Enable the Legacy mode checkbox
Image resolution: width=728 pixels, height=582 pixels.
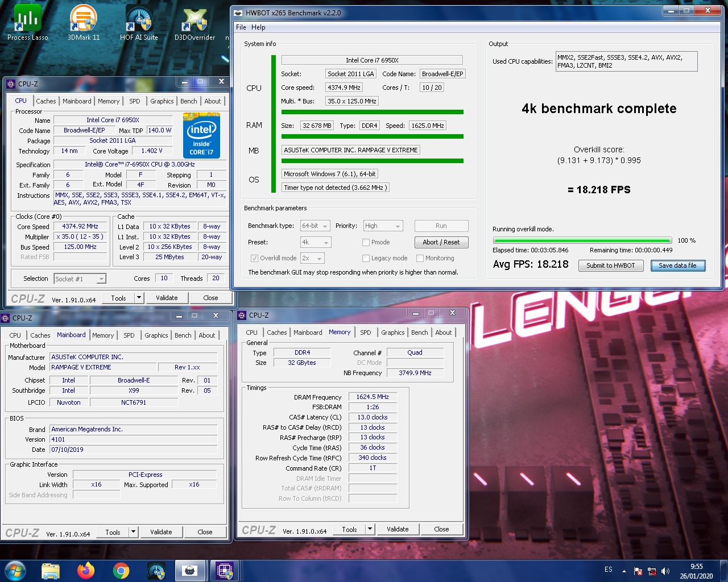click(x=366, y=258)
